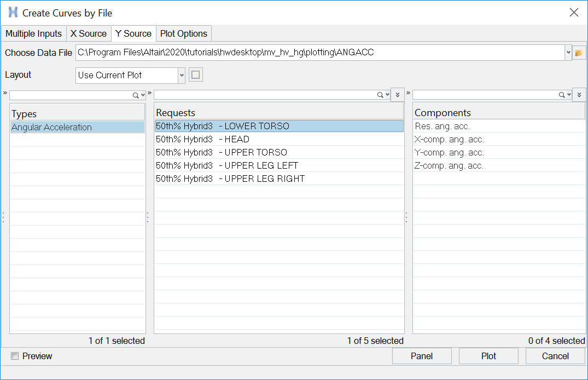Image resolution: width=588 pixels, height=380 pixels.
Task: Click search magnifier in Types filter
Action: click(x=136, y=95)
